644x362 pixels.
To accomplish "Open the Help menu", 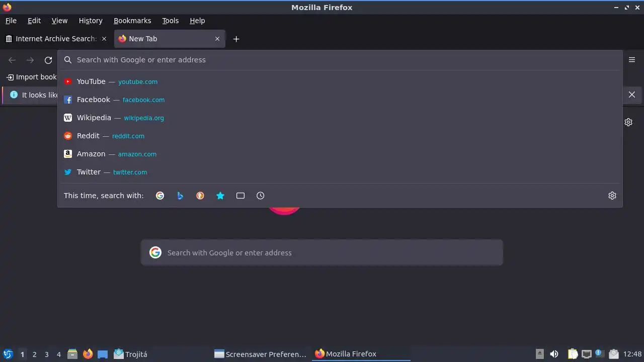I will 197,21.
